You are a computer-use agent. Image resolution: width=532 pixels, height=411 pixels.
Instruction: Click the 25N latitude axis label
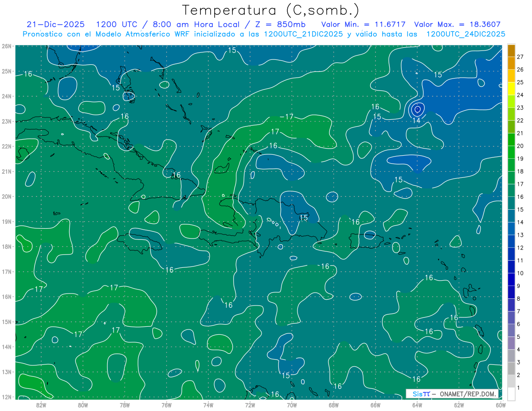click(x=6, y=71)
